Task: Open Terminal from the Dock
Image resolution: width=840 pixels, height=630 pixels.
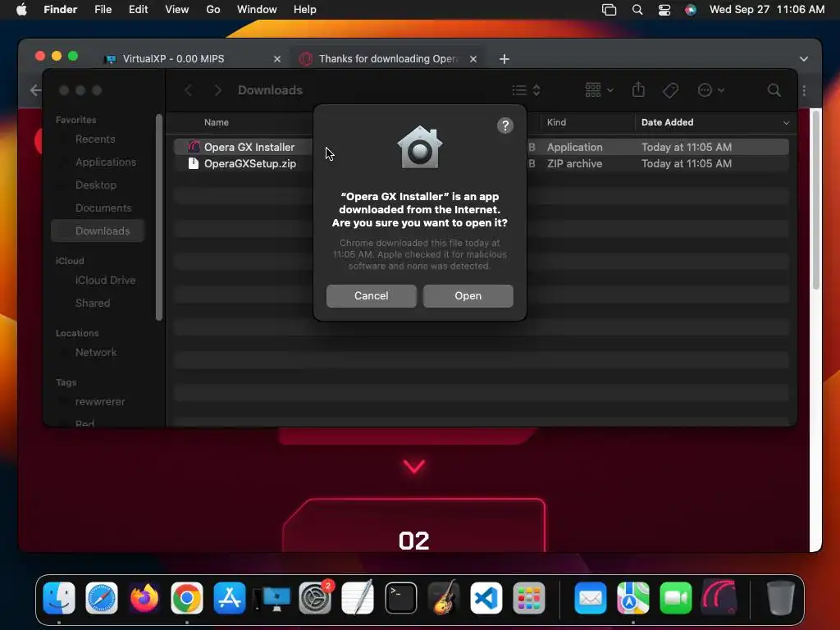Action: pos(400,597)
